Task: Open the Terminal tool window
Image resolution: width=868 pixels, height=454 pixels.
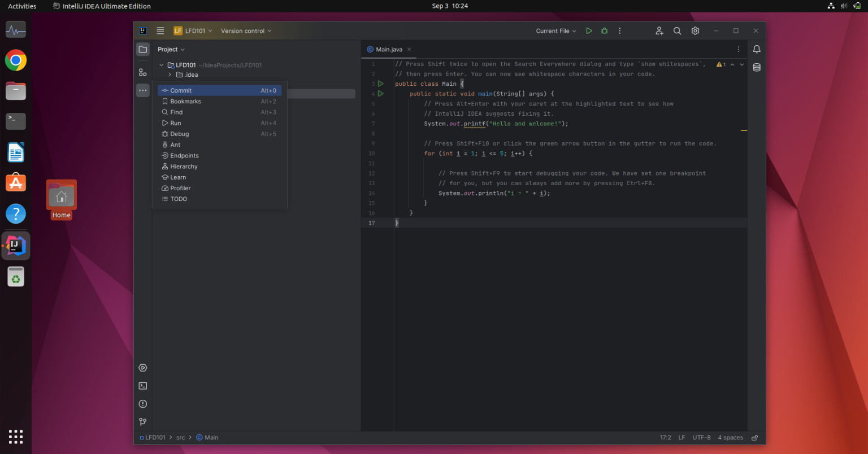Action: point(142,386)
